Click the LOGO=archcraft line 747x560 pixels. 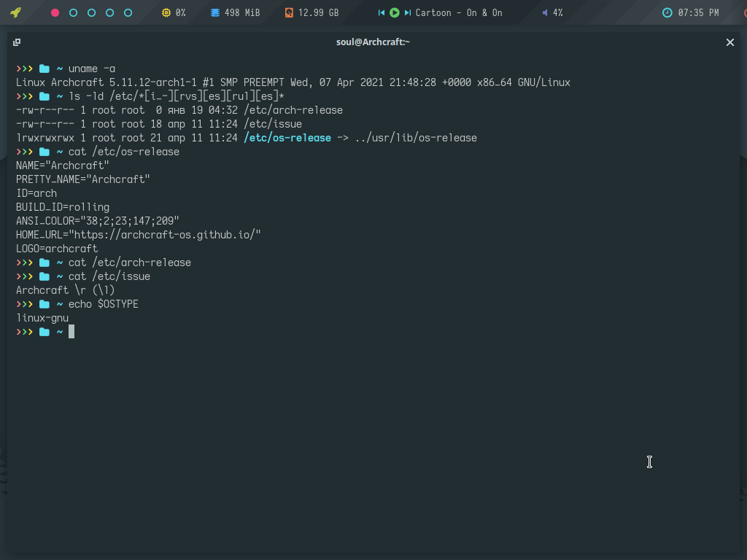[x=57, y=249]
